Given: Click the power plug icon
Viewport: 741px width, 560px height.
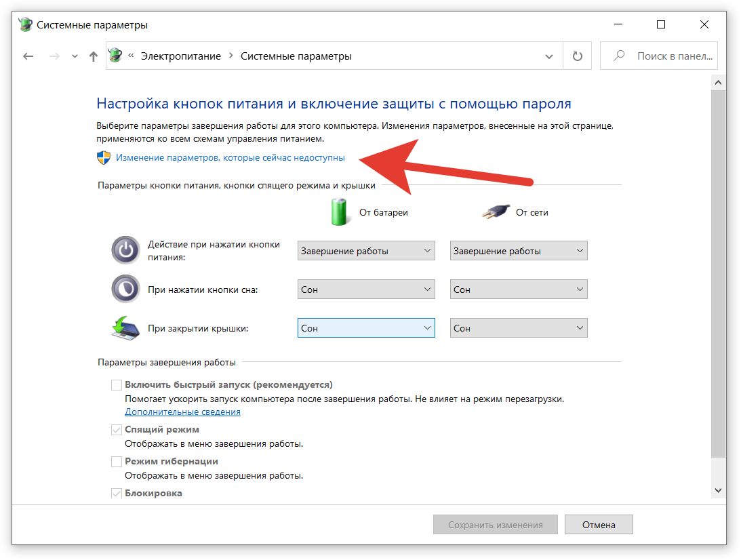Looking at the screenshot, I should [496, 212].
